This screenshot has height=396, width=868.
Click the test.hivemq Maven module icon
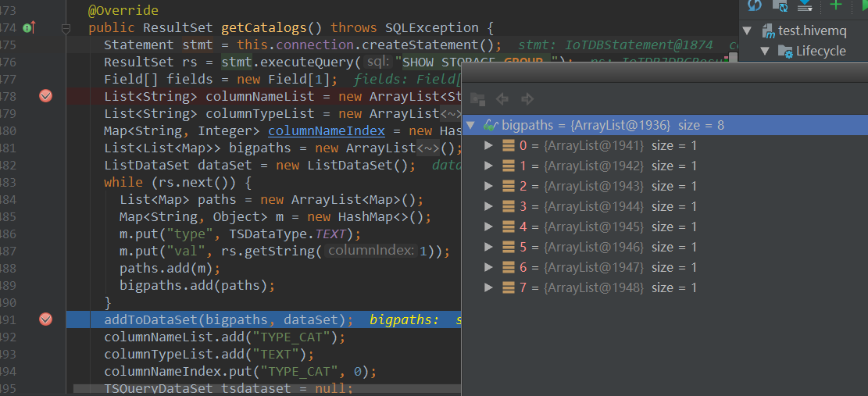coord(768,31)
